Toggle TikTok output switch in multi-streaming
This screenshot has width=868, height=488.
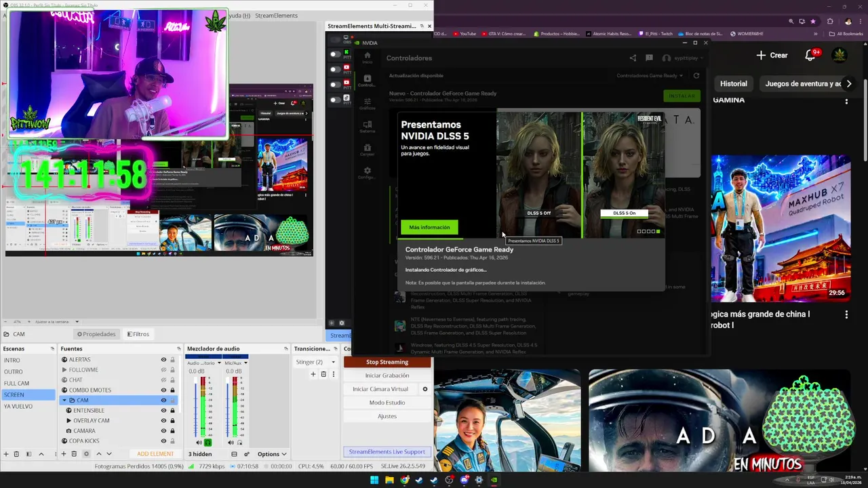click(336, 100)
